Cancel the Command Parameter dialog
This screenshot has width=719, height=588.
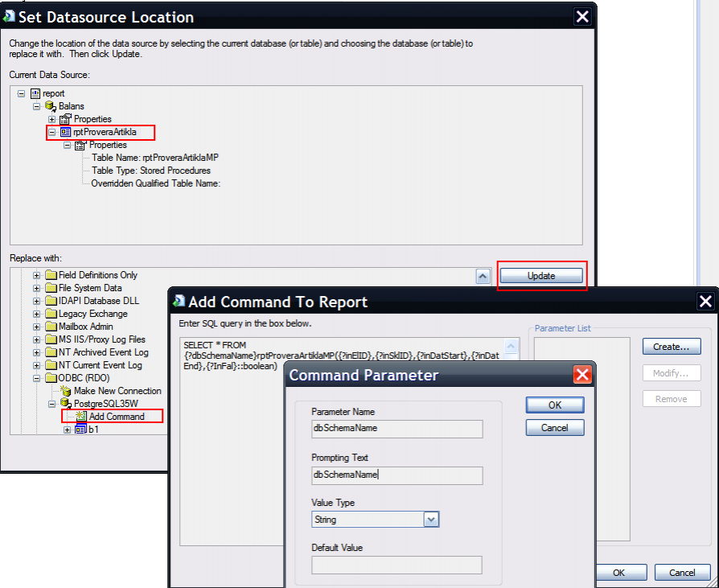(x=555, y=428)
